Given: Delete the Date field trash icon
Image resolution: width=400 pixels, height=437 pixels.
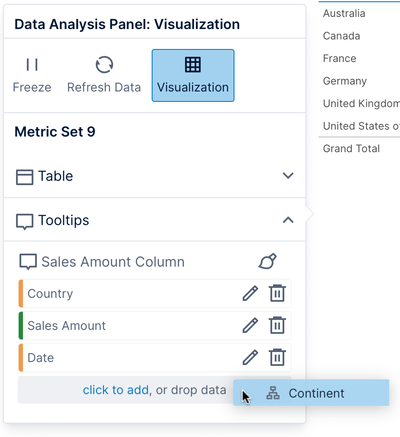Looking at the screenshot, I should [x=277, y=357].
